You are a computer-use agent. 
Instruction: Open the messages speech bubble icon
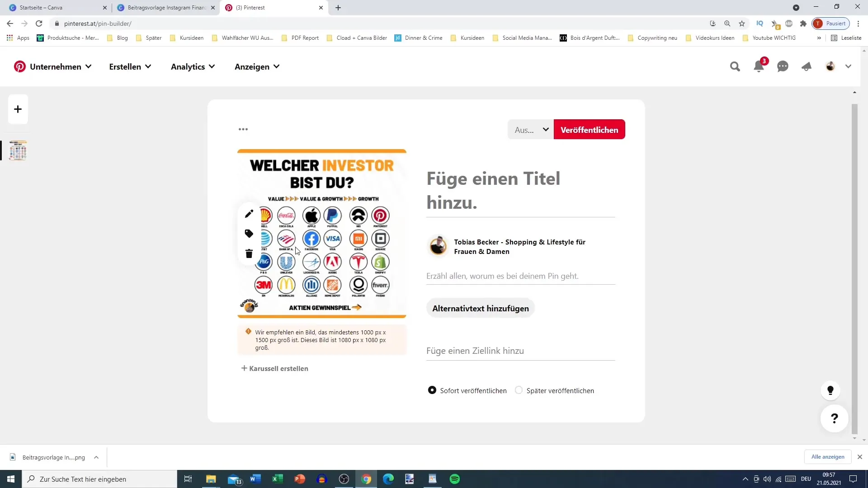click(783, 67)
